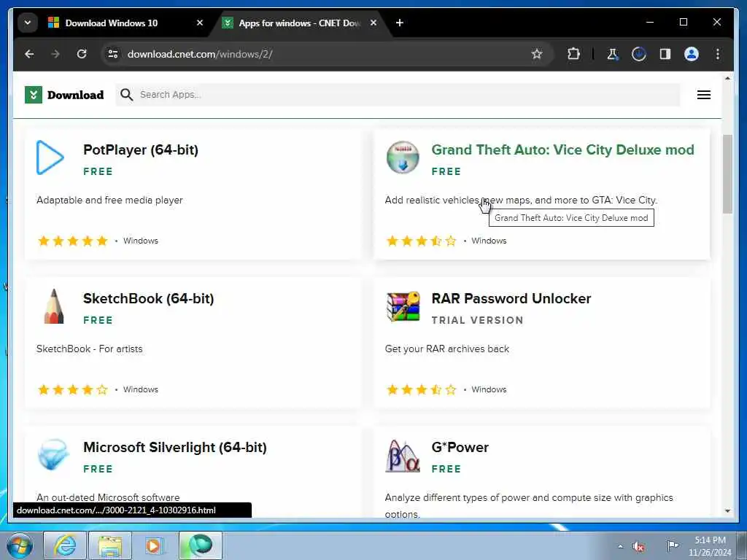Image resolution: width=747 pixels, height=560 pixels.
Task: Click the RAR Password Unlocker icon
Action: 403,306
